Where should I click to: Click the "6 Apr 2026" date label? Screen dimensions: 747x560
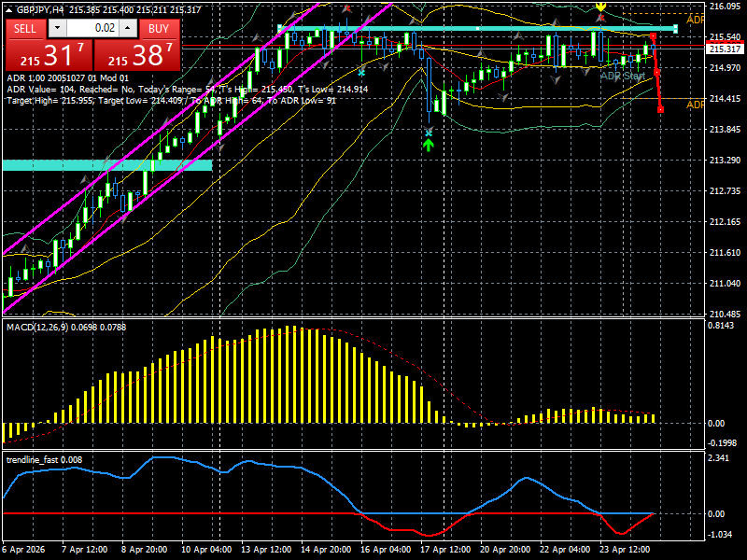pos(24,550)
